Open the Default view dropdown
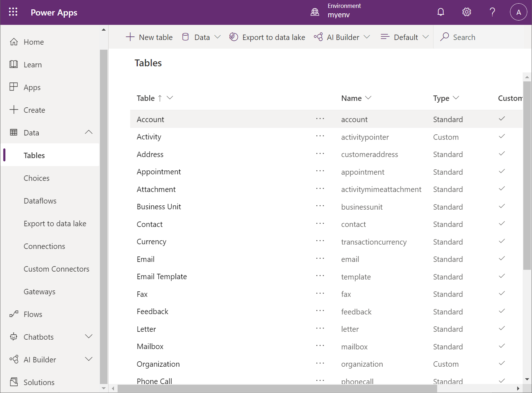This screenshot has width=532, height=393. click(x=405, y=37)
